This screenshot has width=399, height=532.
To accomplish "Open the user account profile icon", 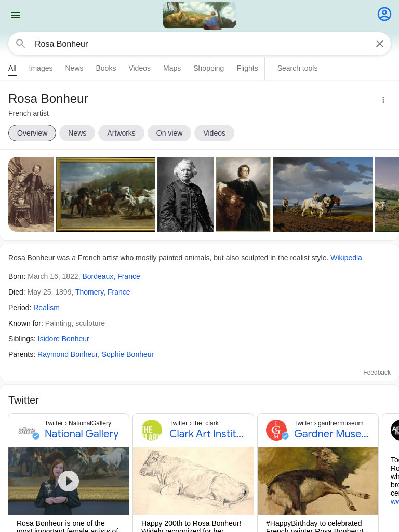I will coord(384,14).
